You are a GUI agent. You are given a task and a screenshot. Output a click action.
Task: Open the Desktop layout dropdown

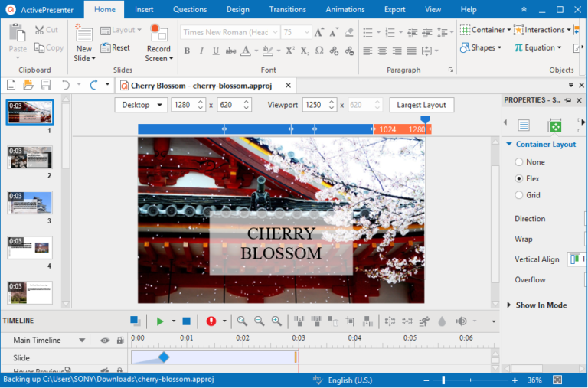(141, 105)
